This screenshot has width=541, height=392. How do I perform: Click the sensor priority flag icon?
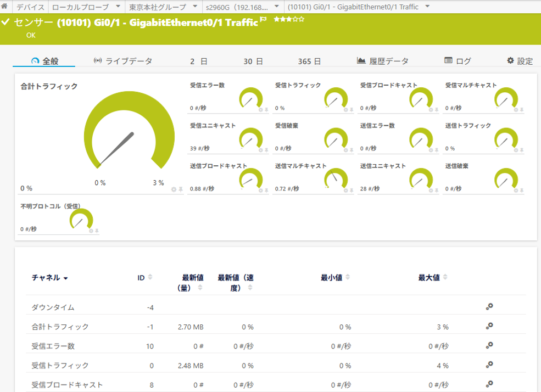click(263, 20)
